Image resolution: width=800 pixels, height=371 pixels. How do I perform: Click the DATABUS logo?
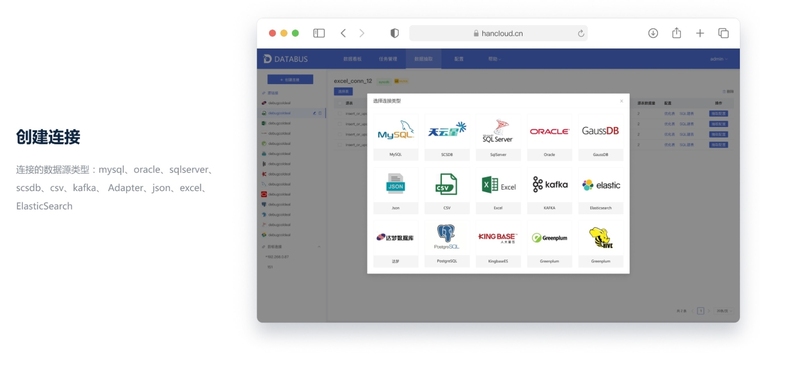(286, 59)
